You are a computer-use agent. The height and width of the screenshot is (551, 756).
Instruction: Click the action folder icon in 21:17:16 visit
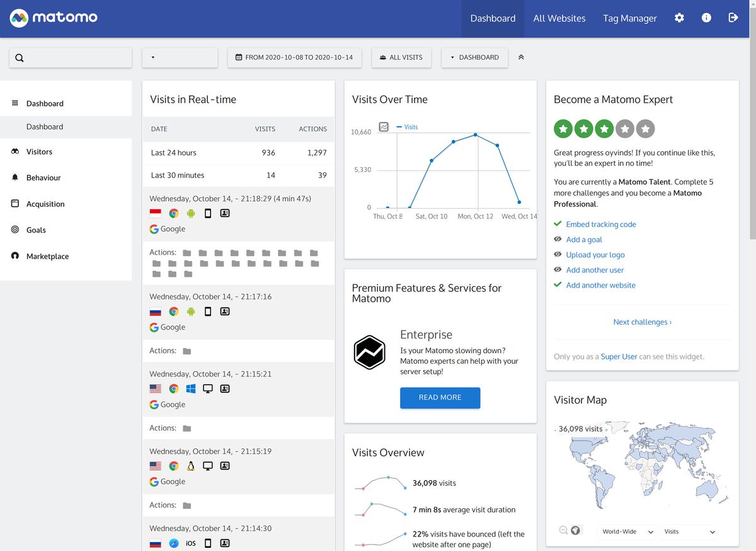pyautogui.click(x=186, y=351)
